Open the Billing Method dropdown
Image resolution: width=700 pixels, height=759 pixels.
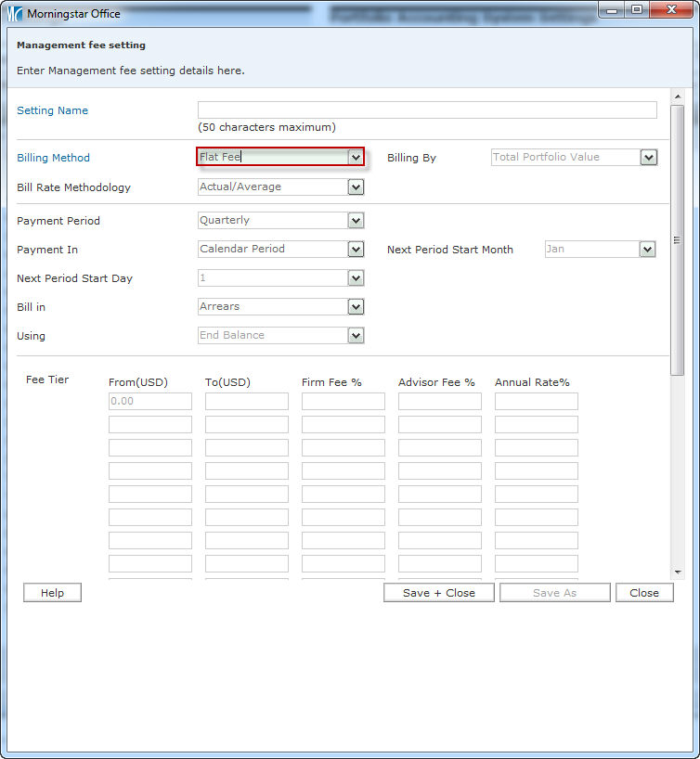(x=356, y=158)
